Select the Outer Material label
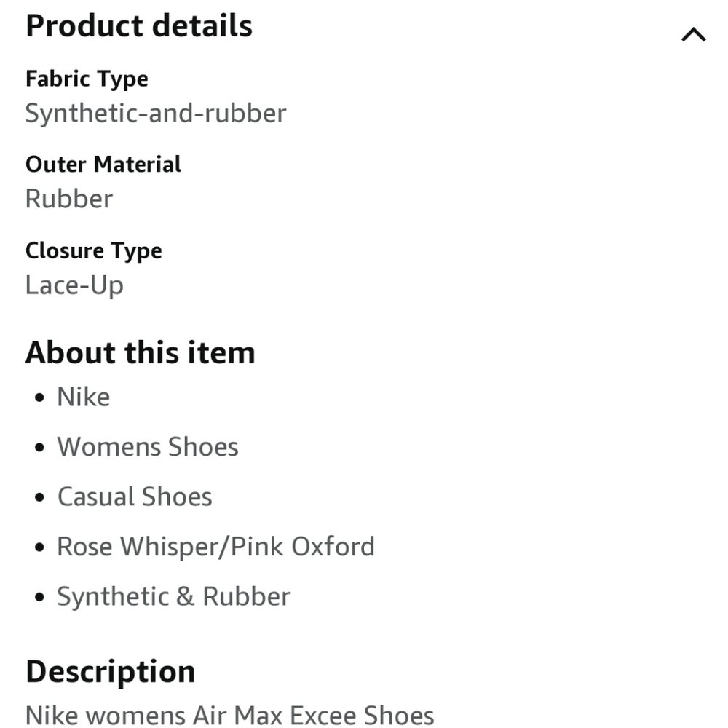Viewport: 728px width, 728px height. (103, 165)
